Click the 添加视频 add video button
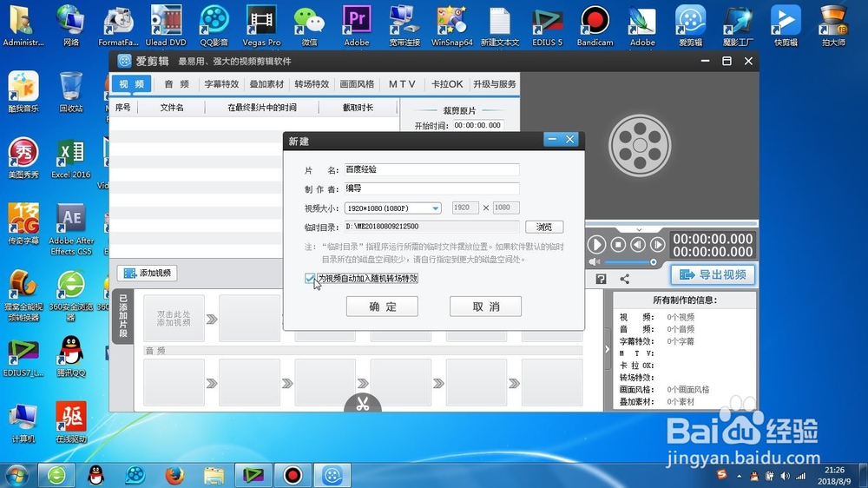 [148, 273]
